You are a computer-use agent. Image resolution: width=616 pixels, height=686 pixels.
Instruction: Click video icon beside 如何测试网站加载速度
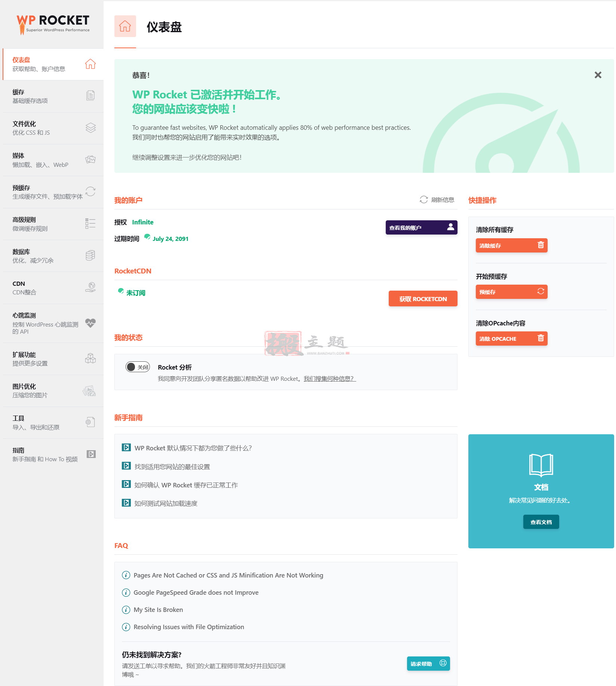(x=126, y=503)
